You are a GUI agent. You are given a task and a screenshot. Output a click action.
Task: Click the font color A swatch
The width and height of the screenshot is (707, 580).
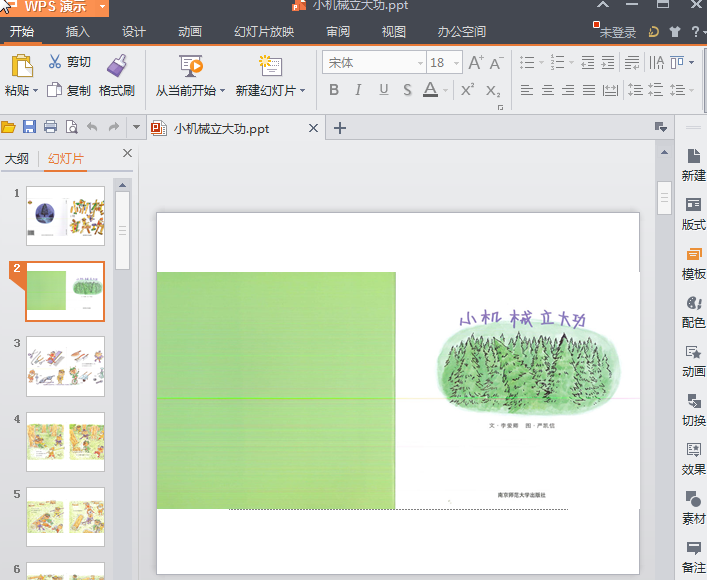point(429,90)
